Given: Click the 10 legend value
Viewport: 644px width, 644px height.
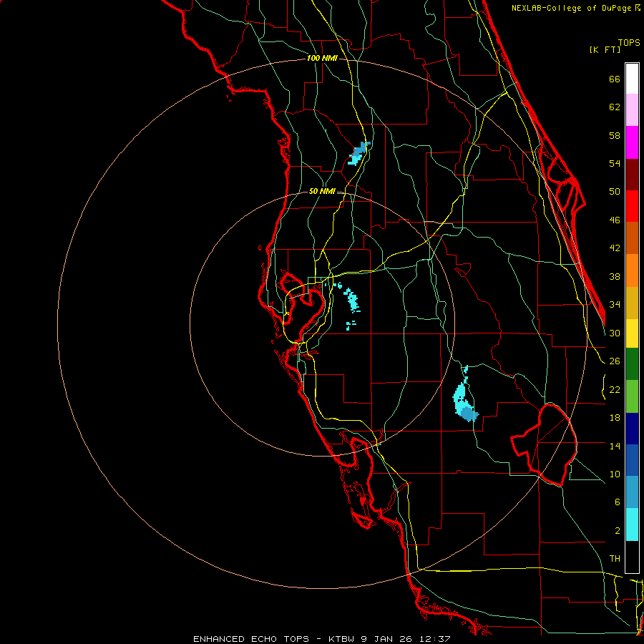Looking at the screenshot, I should coord(615,474).
